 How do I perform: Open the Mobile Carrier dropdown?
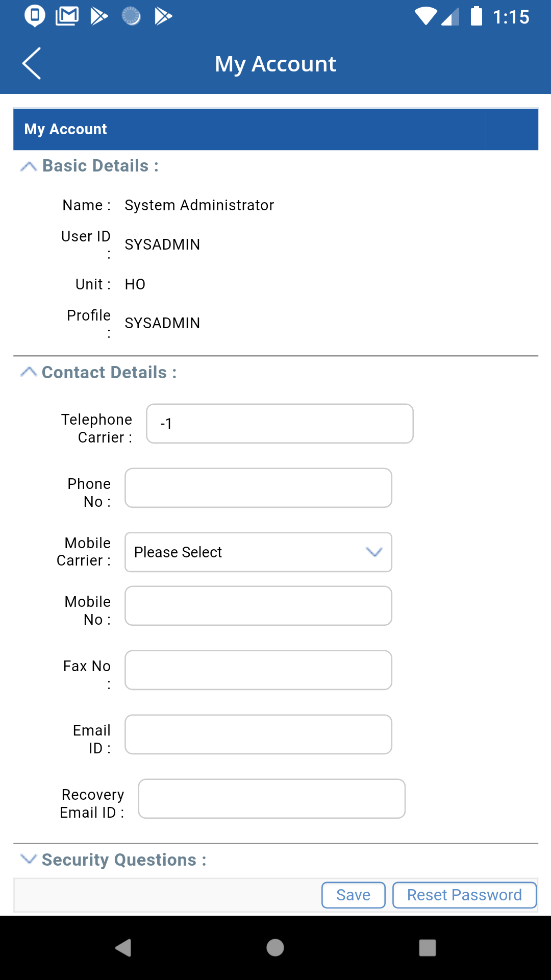pyautogui.click(x=259, y=552)
